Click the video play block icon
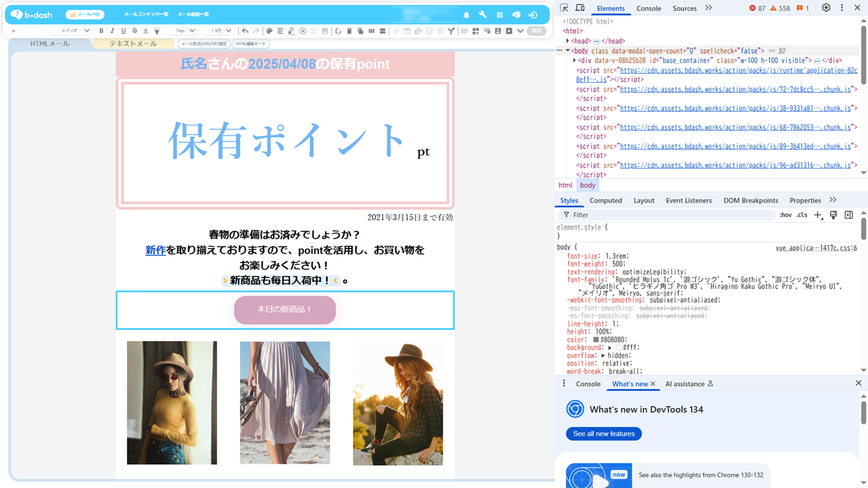Image resolution: width=868 pixels, height=488 pixels. point(509,30)
